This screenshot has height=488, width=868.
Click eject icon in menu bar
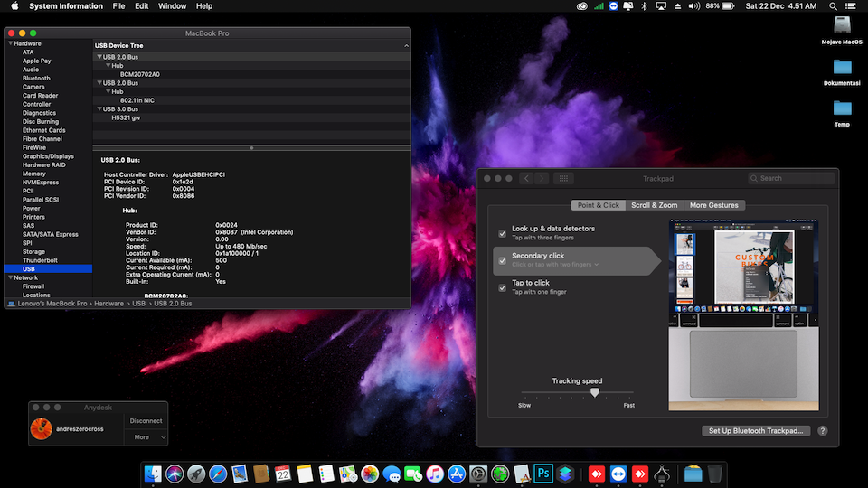[x=677, y=6]
